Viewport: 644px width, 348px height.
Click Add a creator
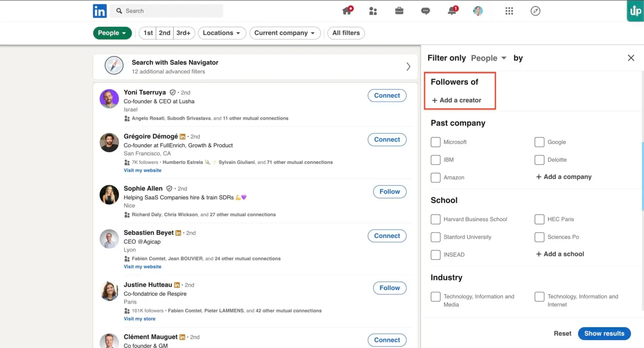pyautogui.click(x=457, y=100)
